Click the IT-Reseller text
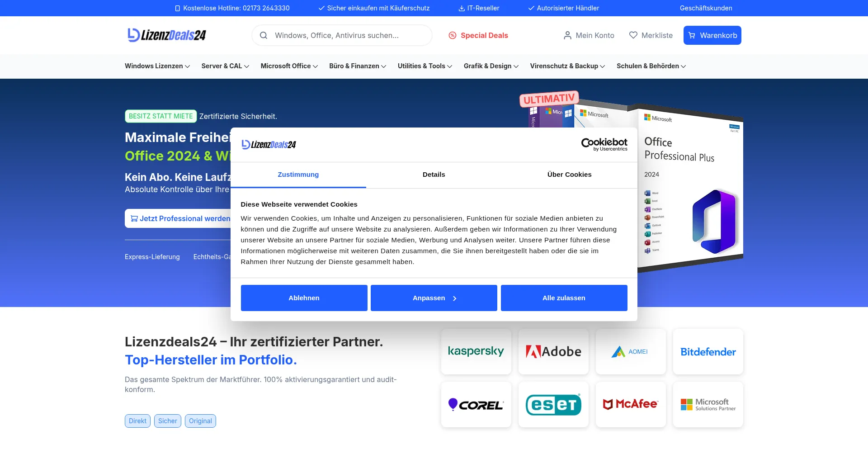 point(483,8)
